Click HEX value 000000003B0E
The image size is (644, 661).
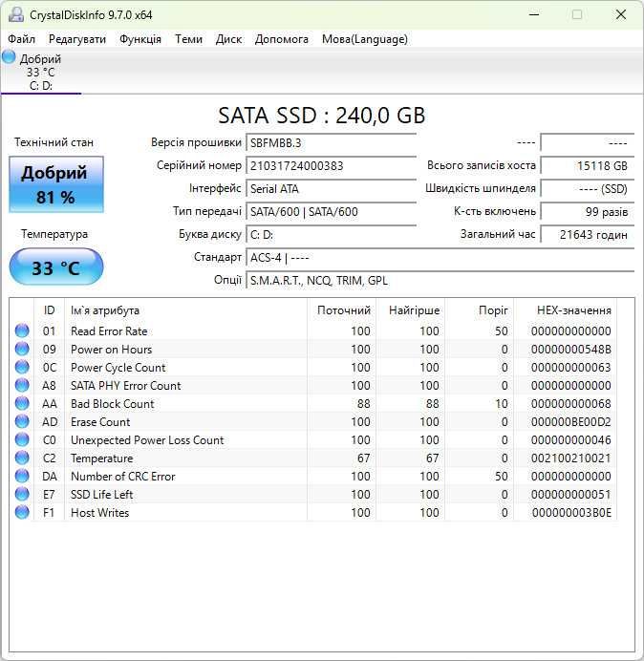click(x=571, y=513)
